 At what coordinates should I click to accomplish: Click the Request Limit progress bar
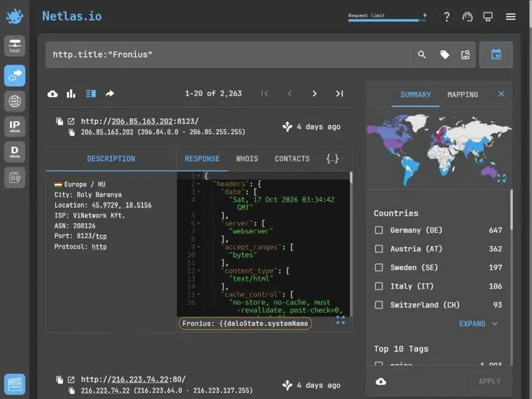(x=387, y=20)
